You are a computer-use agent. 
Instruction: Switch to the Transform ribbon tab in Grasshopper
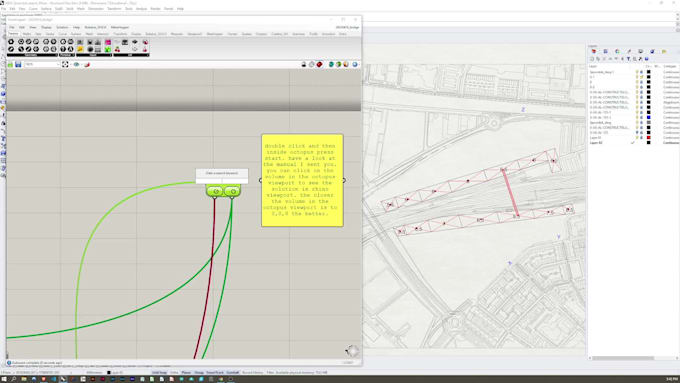click(121, 34)
